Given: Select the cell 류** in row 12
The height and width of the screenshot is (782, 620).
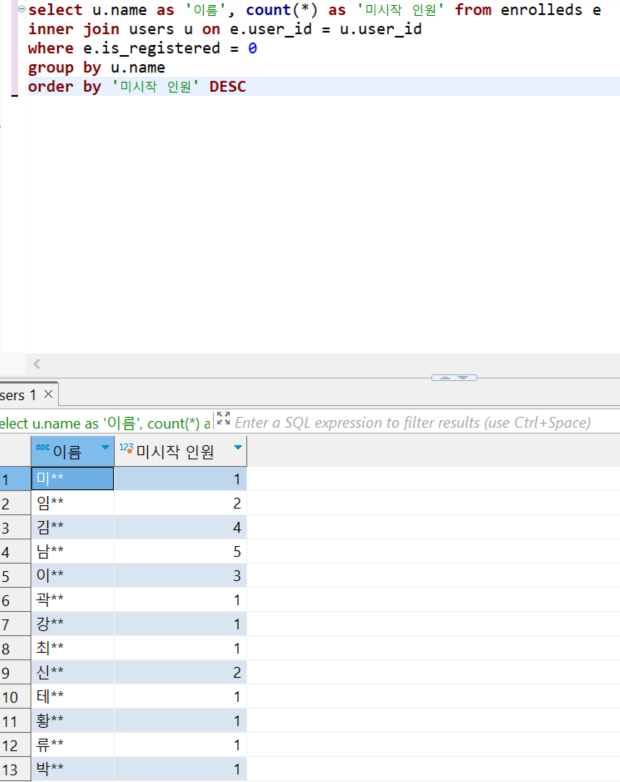Looking at the screenshot, I should click(x=73, y=745).
